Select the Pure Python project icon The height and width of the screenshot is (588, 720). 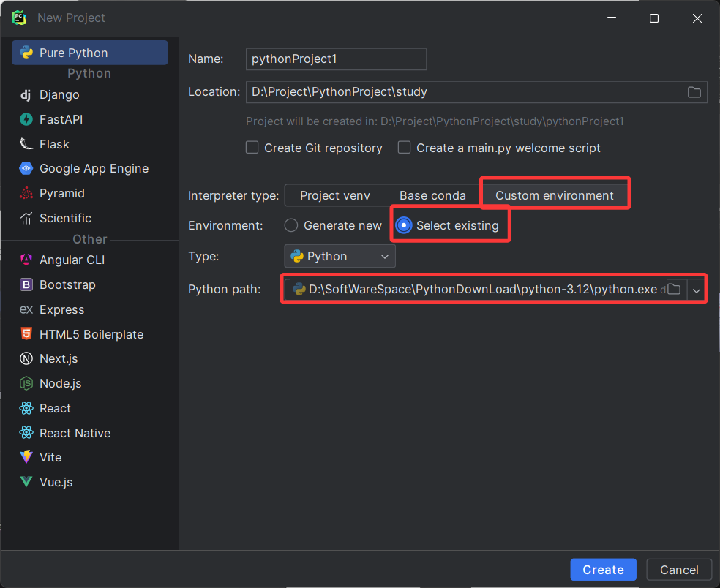coord(26,53)
